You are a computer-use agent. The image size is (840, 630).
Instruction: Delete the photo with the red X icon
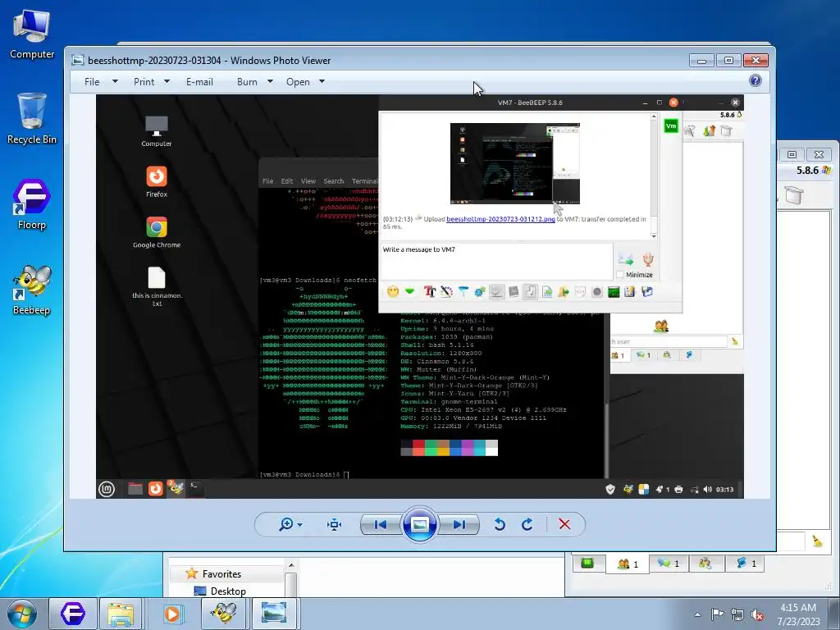(564, 524)
